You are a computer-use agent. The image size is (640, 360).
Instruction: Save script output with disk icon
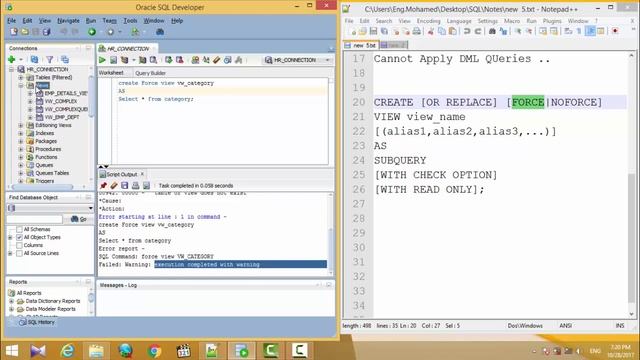click(124, 185)
